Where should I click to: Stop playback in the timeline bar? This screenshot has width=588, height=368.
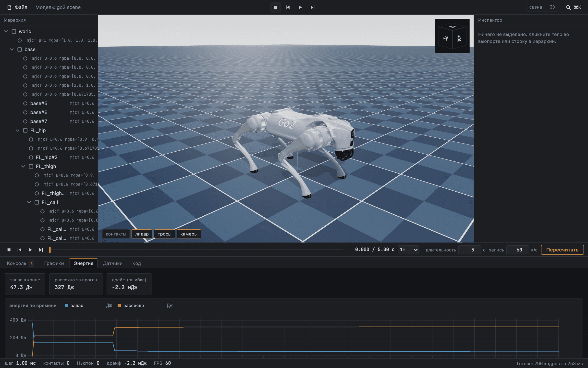point(9,250)
